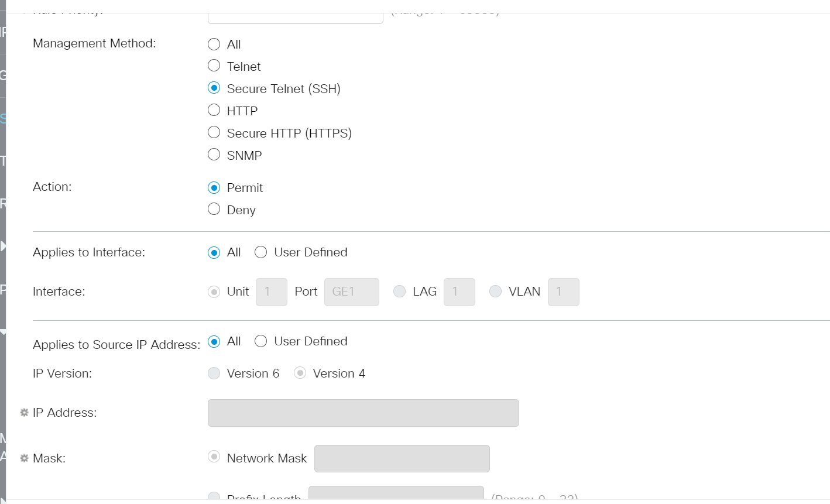Select Telnet management method
This screenshot has width=830, height=504.
(x=214, y=65)
